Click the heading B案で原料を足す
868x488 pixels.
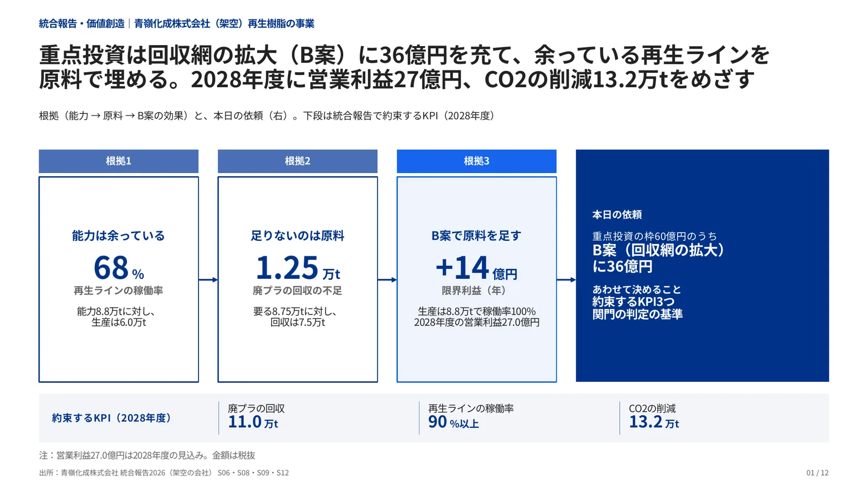[476, 236]
